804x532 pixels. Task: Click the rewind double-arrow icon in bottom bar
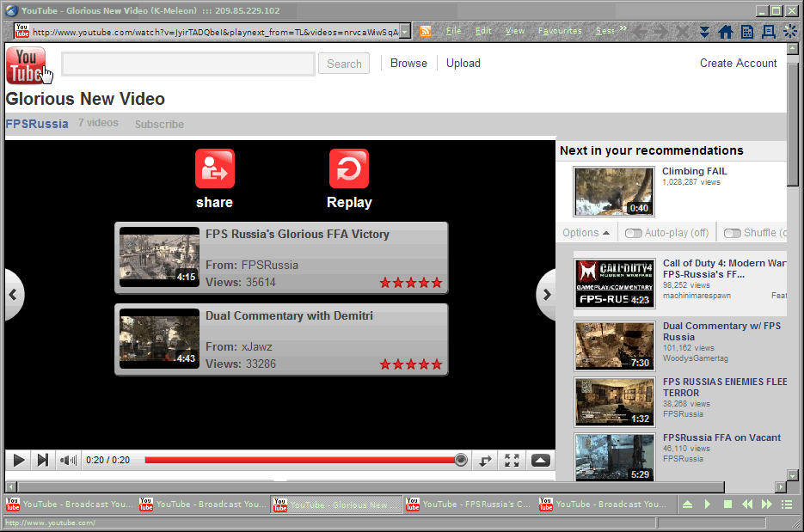747,504
